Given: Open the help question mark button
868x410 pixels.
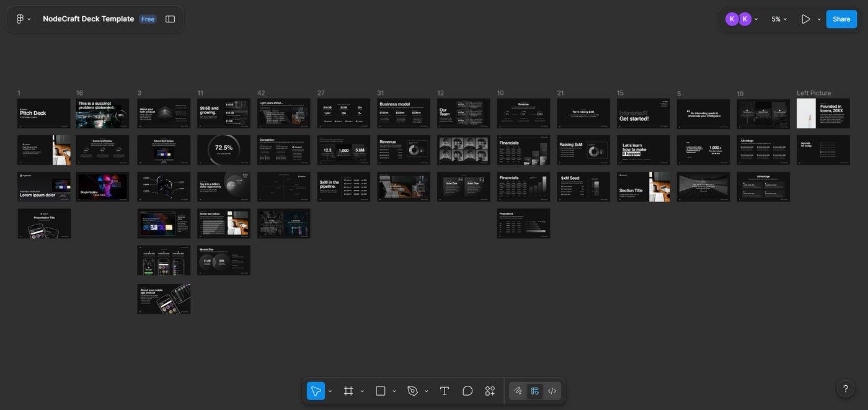Looking at the screenshot, I should click(x=846, y=389).
